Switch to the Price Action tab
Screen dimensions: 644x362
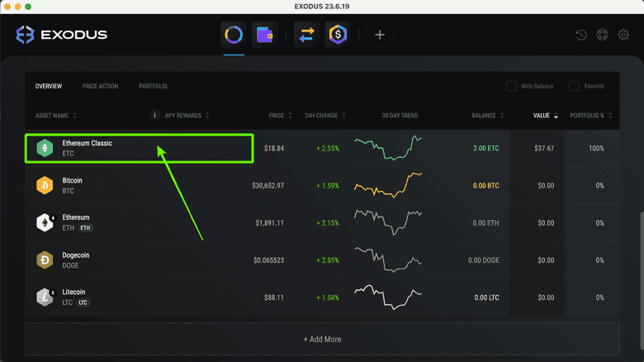(x=100, y=86)
